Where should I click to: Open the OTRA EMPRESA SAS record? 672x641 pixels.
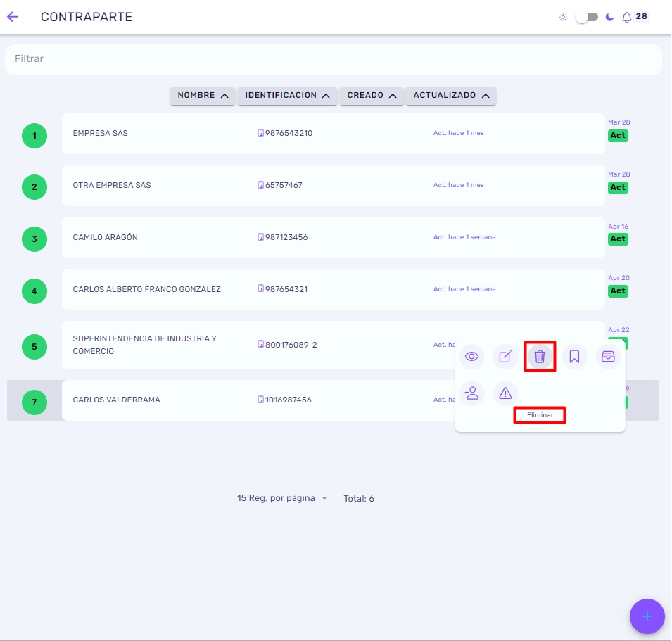click(x=334, y=186)
